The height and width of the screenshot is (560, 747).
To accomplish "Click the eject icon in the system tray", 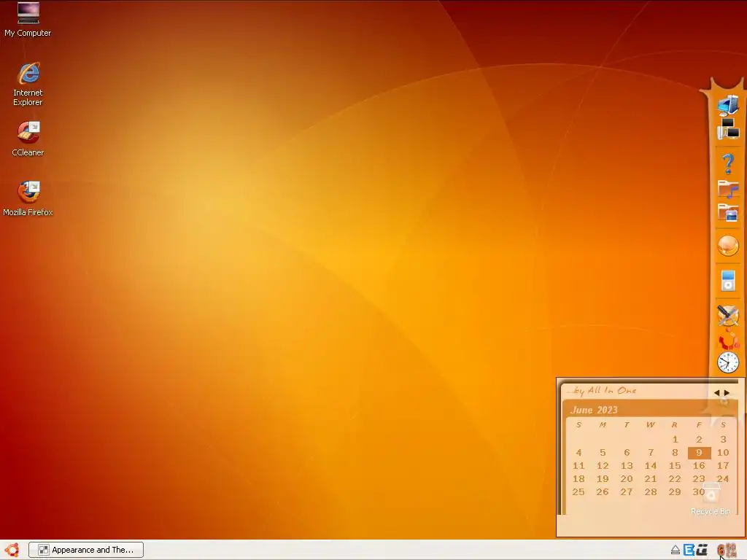I will pos(675,550).
